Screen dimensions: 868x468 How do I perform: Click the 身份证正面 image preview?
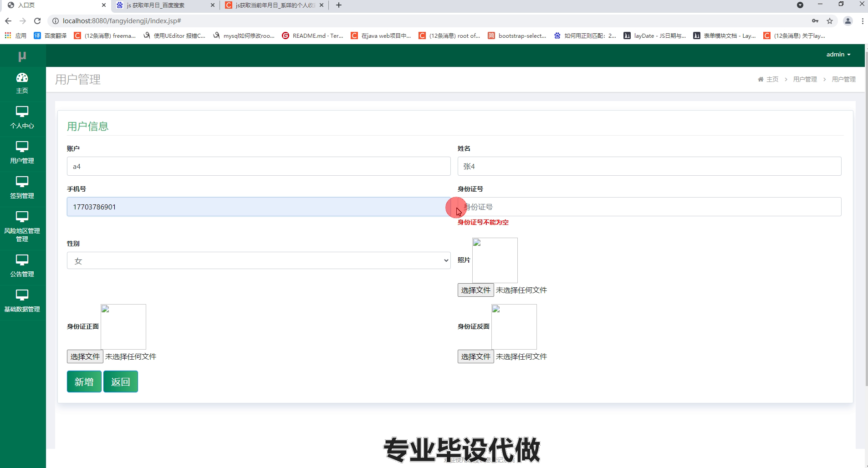coord(123,327)
